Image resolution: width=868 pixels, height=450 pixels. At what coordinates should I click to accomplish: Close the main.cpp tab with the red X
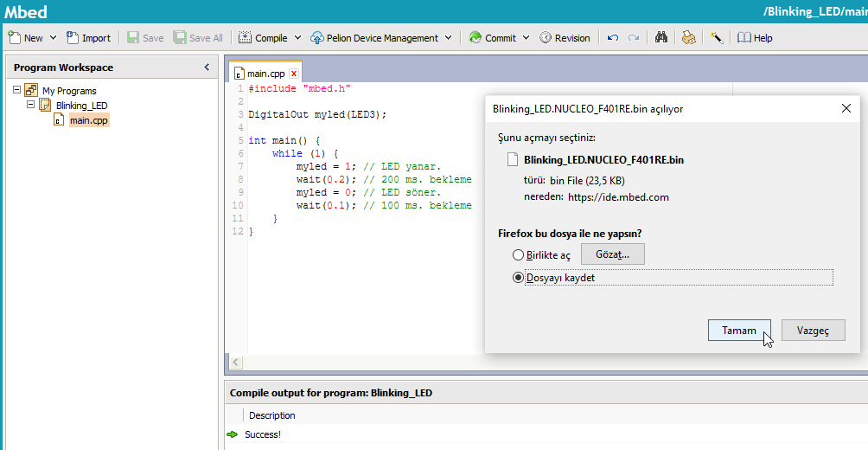click(294, 74)
